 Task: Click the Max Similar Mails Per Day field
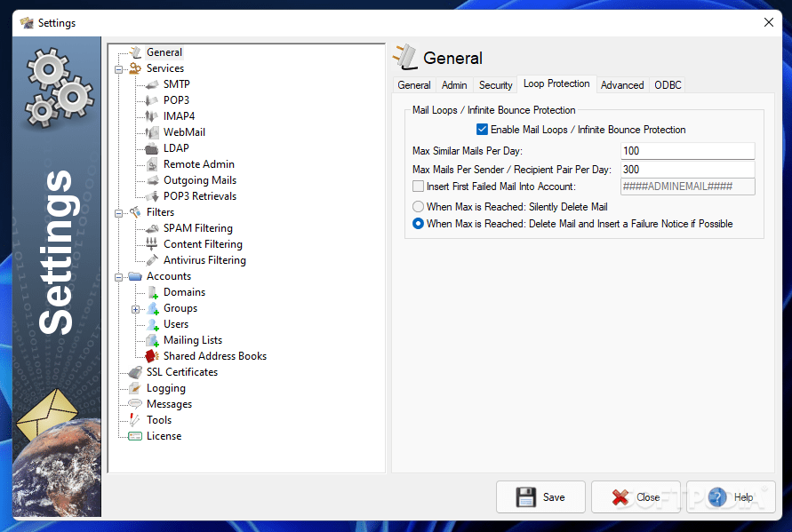coord(687,150)
